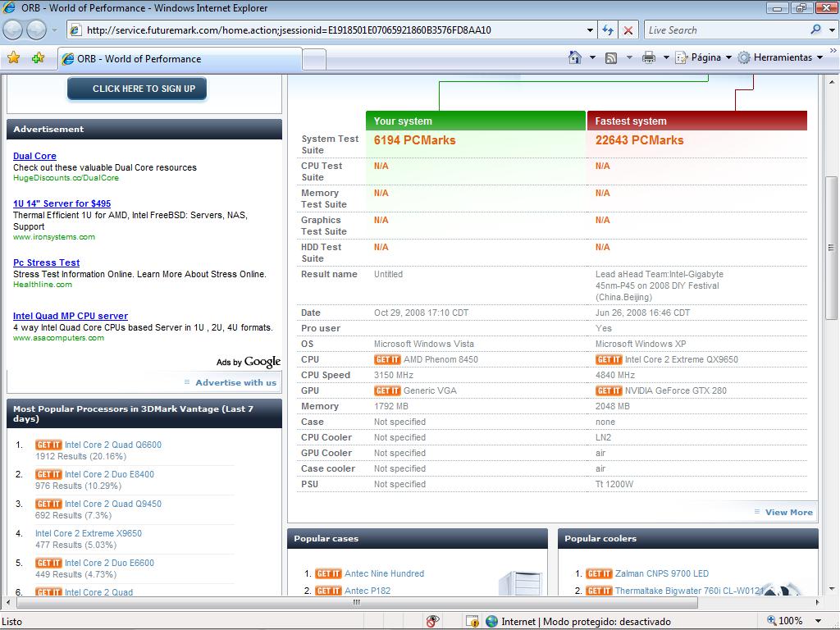Click GET IT badge for Antec Nine Hundred
This screenshot has height=630, width=840.
click(x=328, y=573)
